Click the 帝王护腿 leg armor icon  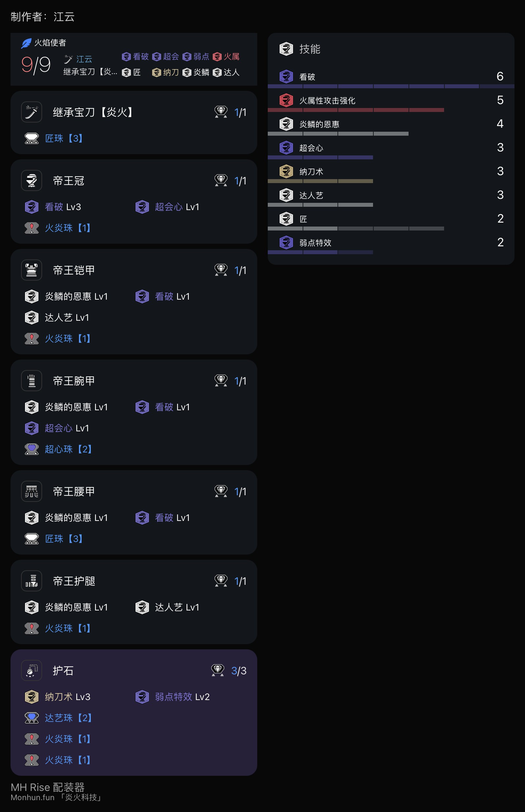coord(31,581)
